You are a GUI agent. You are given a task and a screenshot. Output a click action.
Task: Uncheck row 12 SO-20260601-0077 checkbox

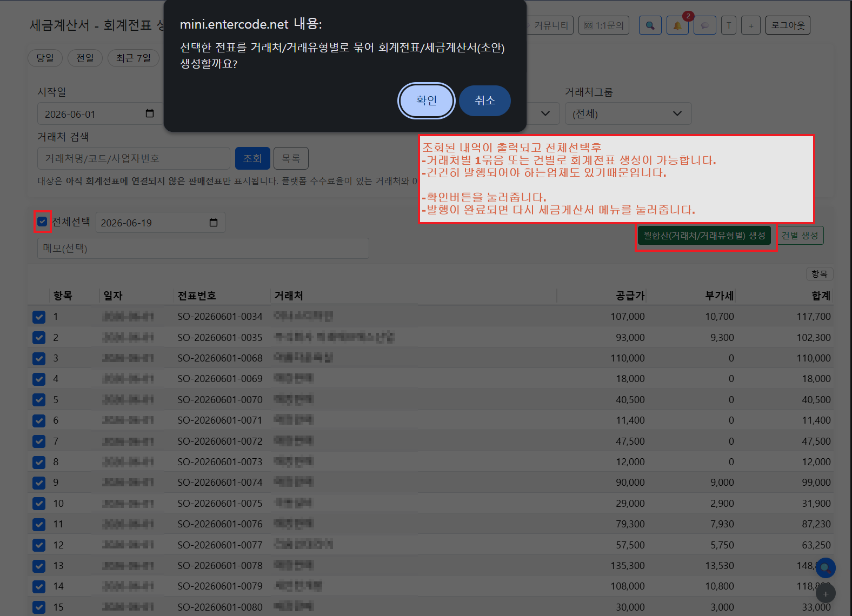pyautogui.click(x=39, y=545)
